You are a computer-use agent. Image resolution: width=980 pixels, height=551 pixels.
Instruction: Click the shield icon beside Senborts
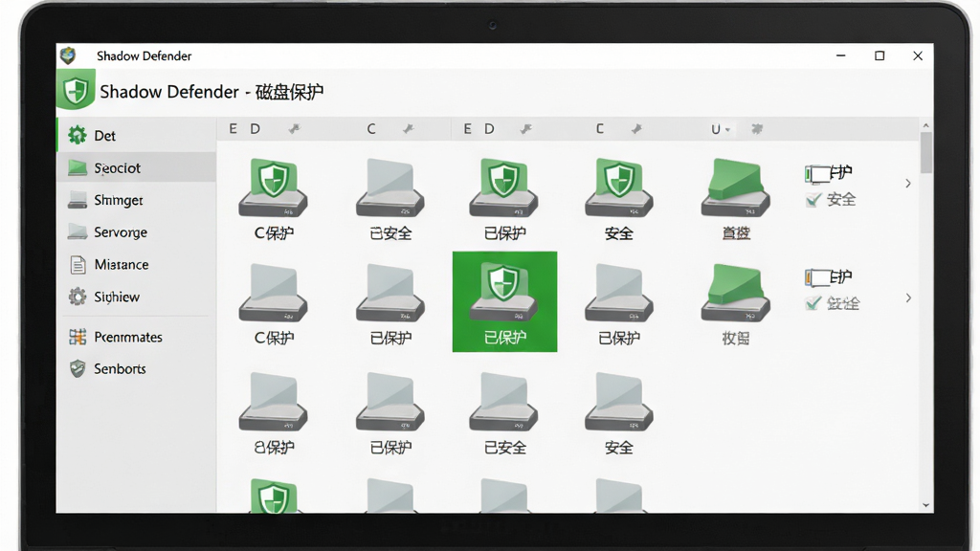coord(78,368)
